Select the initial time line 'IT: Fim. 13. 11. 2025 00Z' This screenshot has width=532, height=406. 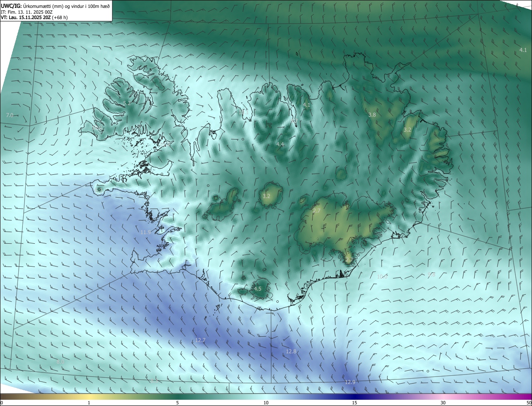(x=27, y=12)
